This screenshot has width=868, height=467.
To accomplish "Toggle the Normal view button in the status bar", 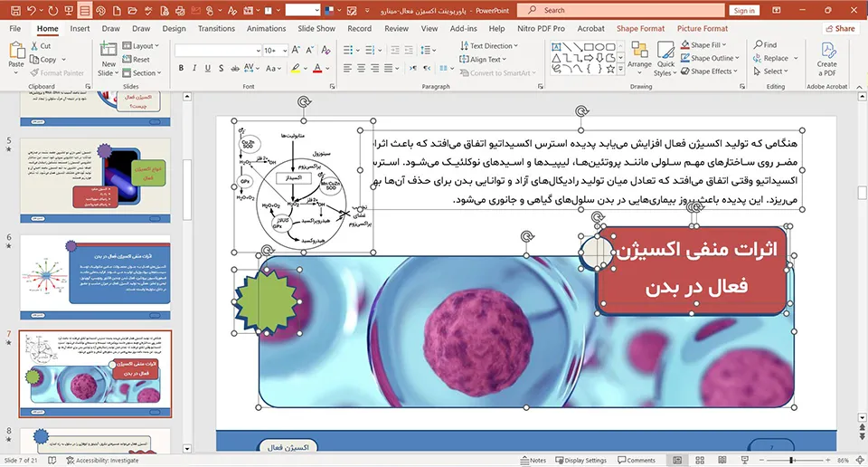I will (x=677, y=461).
